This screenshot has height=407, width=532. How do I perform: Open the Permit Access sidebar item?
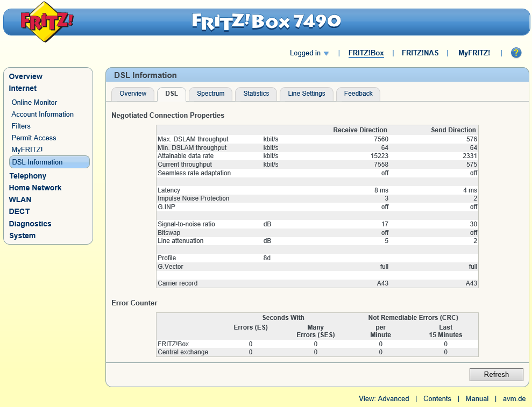pyautogui.click(x=34, y=138)
